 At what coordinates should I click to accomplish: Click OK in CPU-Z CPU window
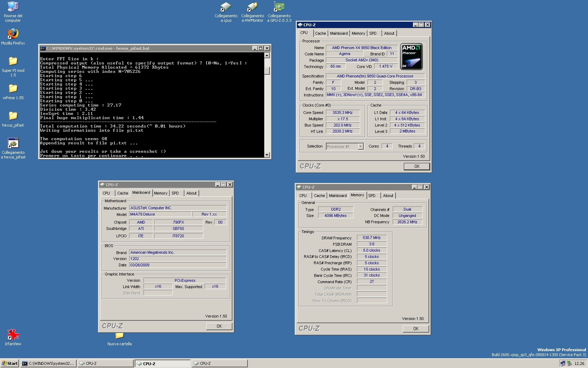417,166
